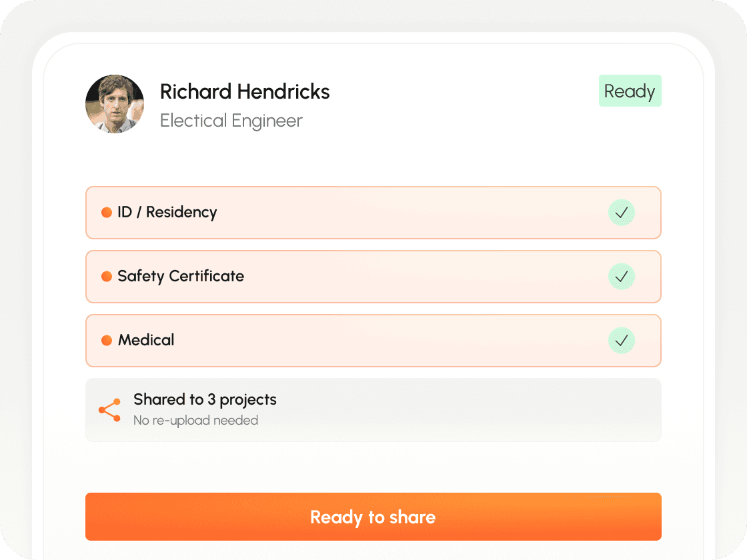747x560 pixels.
Task: Click the ID / Residency checkmark icon
Action: click(x=621, y=213)
